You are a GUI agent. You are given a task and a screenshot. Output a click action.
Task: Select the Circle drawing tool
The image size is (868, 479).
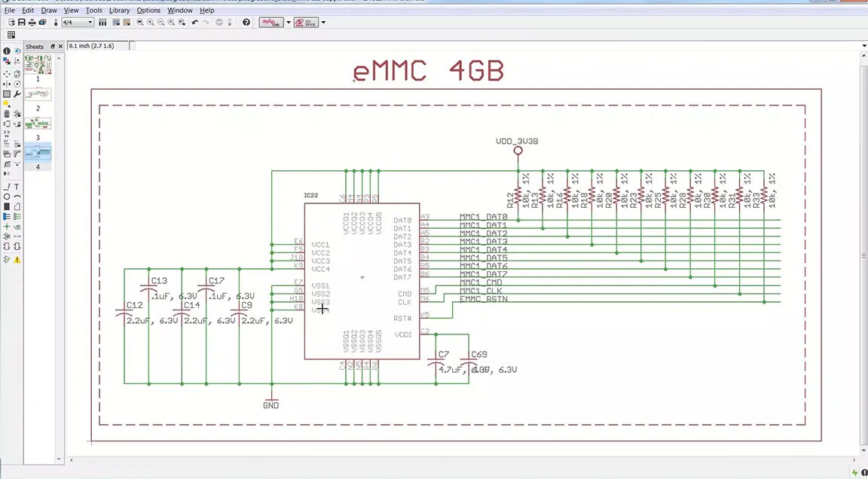[x=7, y=197]
